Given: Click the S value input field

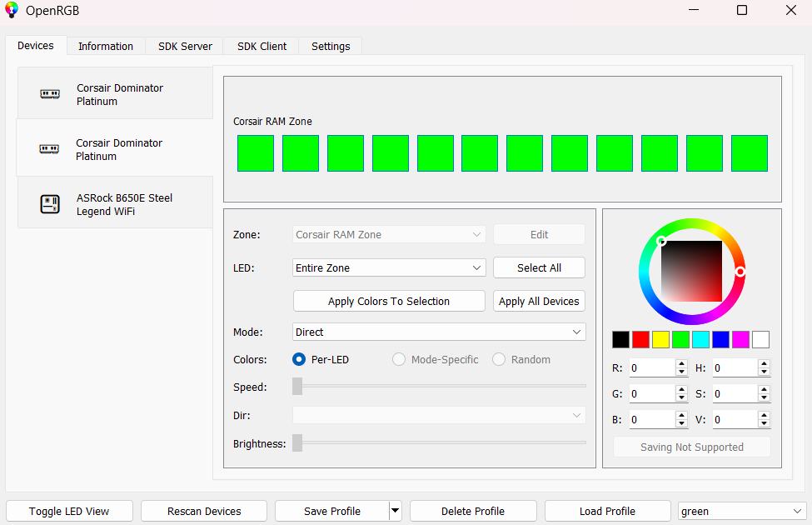Looking at the screenshot, I should (x=735, y=394).
